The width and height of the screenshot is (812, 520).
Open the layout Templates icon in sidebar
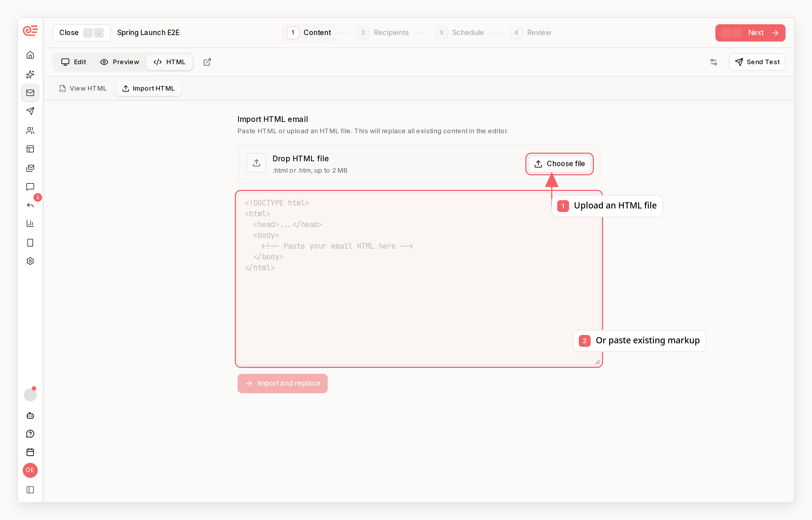(30, 149)
